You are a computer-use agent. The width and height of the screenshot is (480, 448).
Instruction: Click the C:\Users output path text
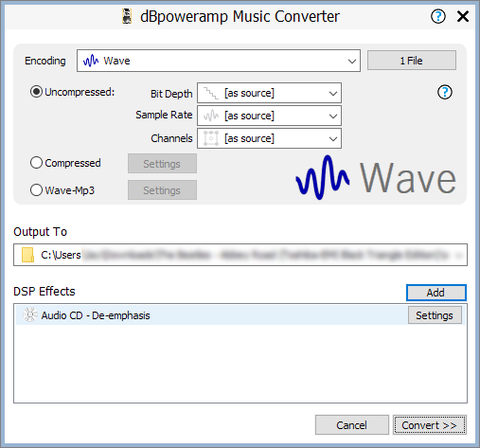pyautogui.click(x=61, y=255)
